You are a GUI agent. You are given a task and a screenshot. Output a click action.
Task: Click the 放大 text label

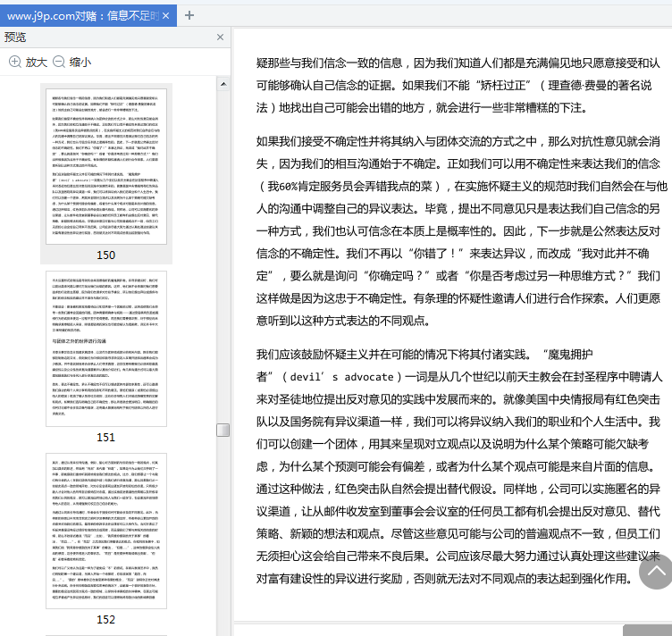pos(36,63)
